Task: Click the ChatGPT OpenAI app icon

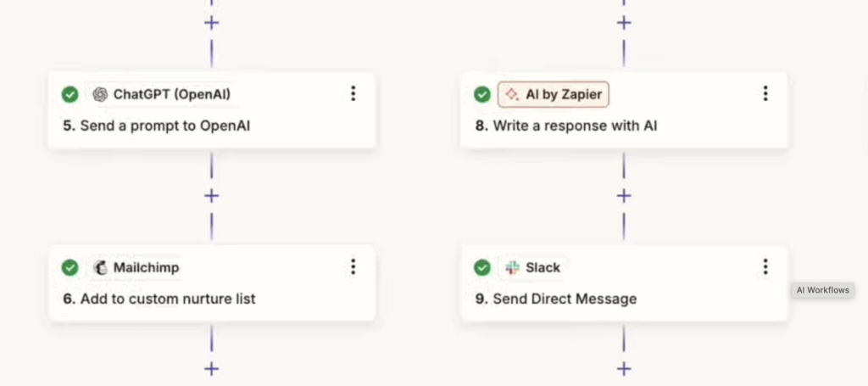Action: 100,94
